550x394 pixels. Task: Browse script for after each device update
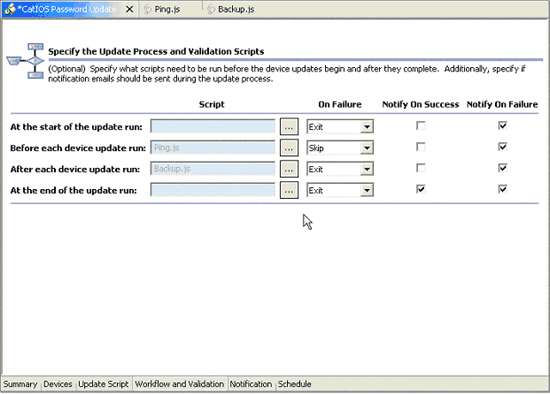pos(289,169)
